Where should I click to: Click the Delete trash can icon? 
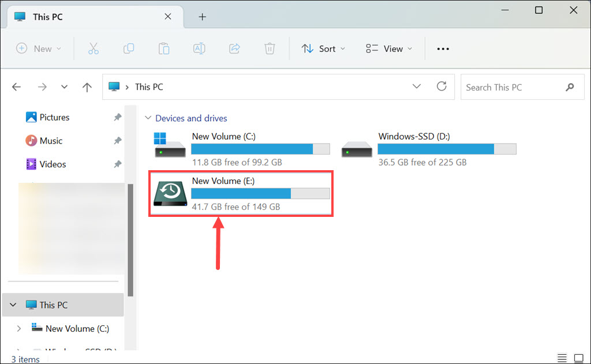(270, 49)
